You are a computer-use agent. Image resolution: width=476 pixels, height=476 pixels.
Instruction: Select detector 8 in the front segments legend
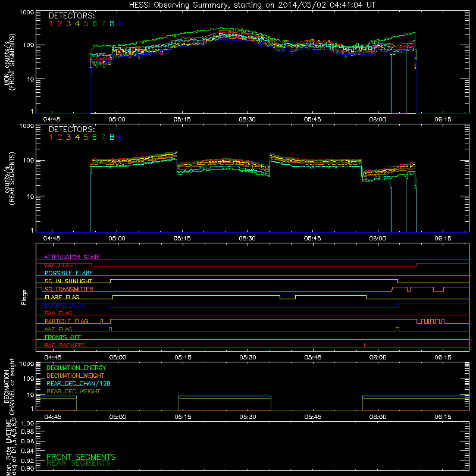112,23
